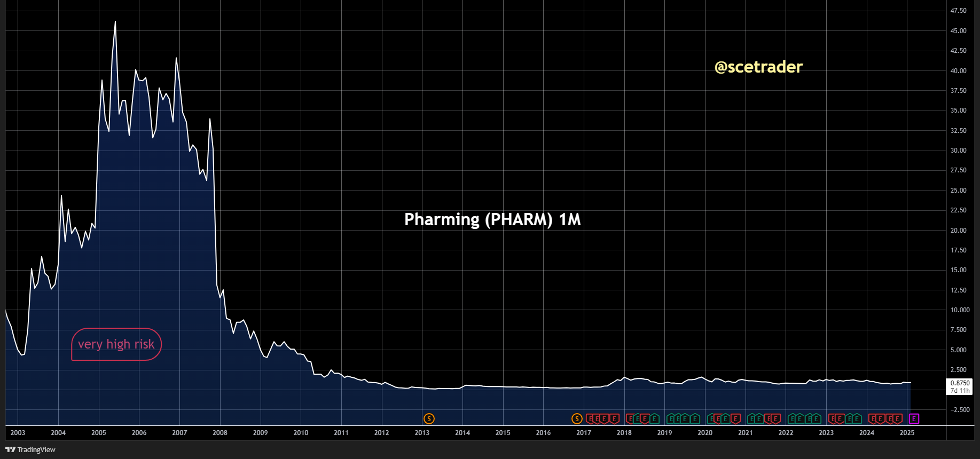Viewport: 980px width, 459px height.
Task: Click the first green earnings marker of 2022
Action: coord(791,419)
